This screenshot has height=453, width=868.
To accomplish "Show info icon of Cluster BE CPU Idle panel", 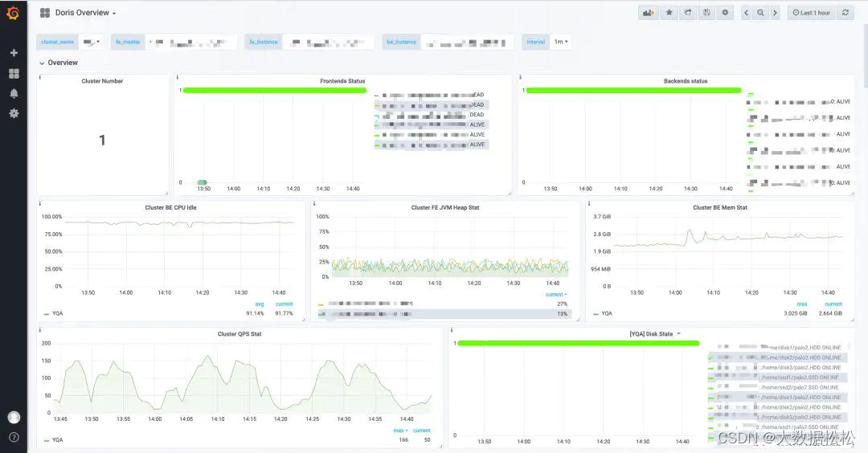I will click(40, 203).
